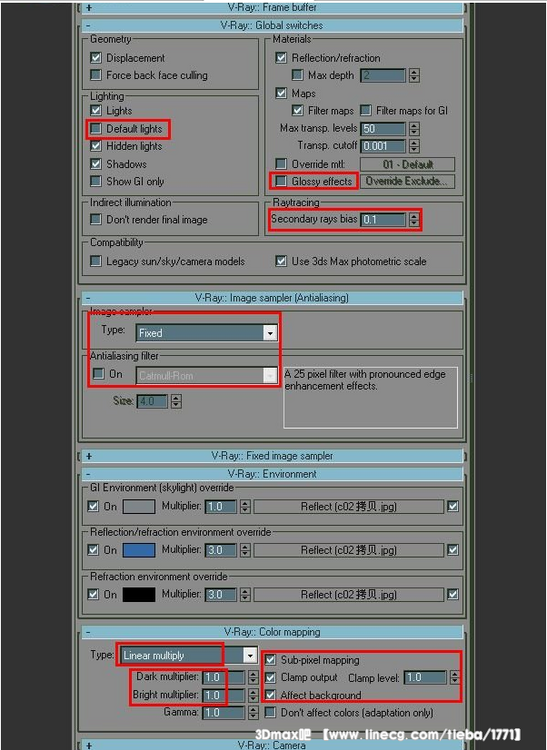Expand the V-Ray Fixed image sampler rollout
Viewport: 547px width, 750px height.
pos(272,456)
